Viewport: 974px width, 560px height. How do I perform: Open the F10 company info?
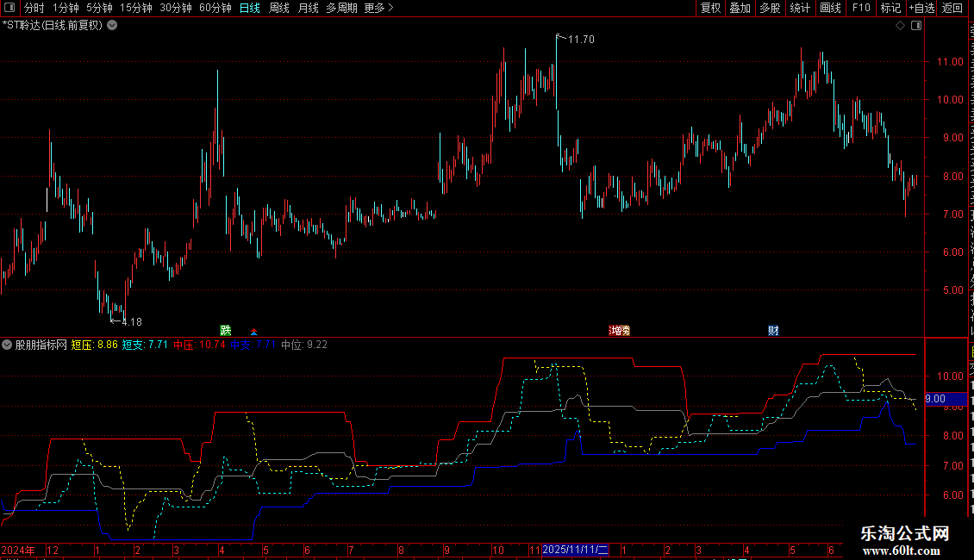pos(861,8)
